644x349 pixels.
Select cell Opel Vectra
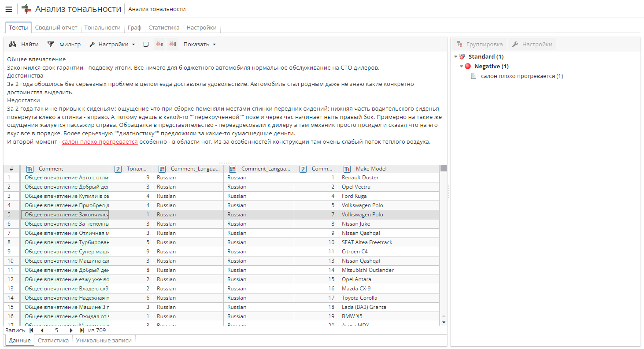(x=389, y=187)
